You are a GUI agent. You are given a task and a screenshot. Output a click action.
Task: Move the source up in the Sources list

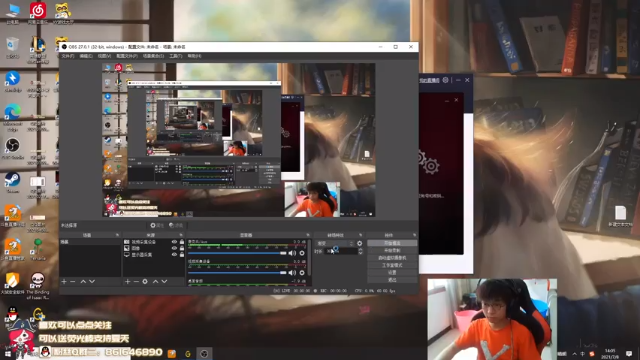click(155, 282)
